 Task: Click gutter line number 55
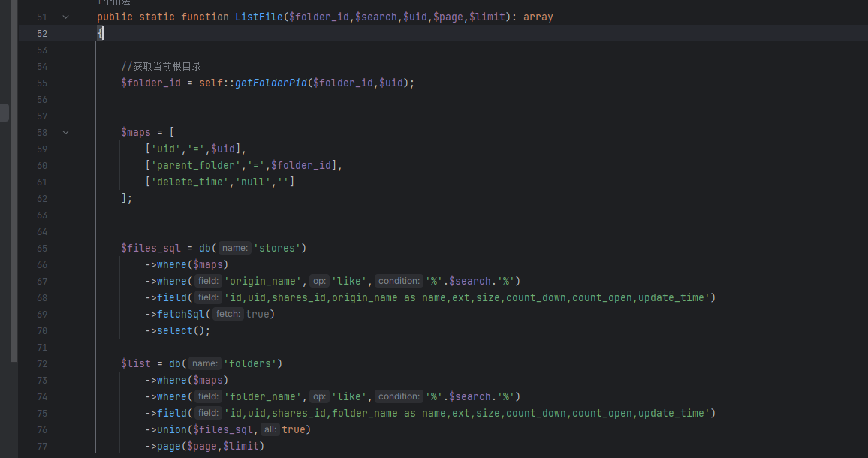pos(42,83)
